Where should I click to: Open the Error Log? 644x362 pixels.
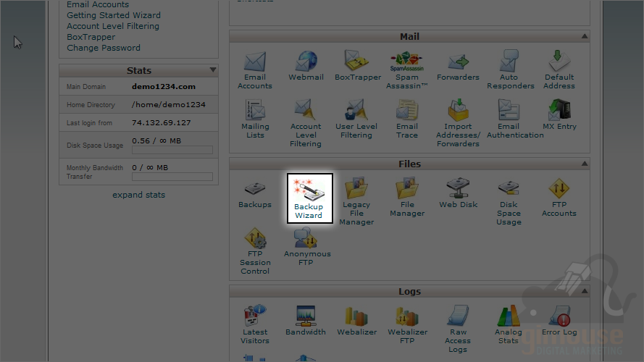click(x=559, y=321)
